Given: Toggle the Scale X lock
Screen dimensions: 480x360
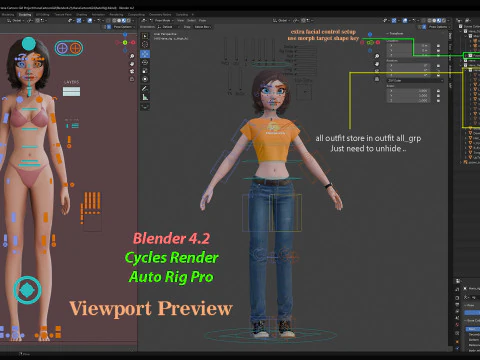Looking at the screenshot, I should coord(438,91).
